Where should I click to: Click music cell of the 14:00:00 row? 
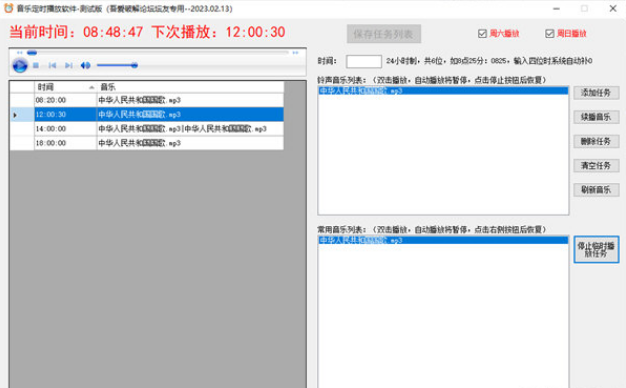click(x=190, y=129)
